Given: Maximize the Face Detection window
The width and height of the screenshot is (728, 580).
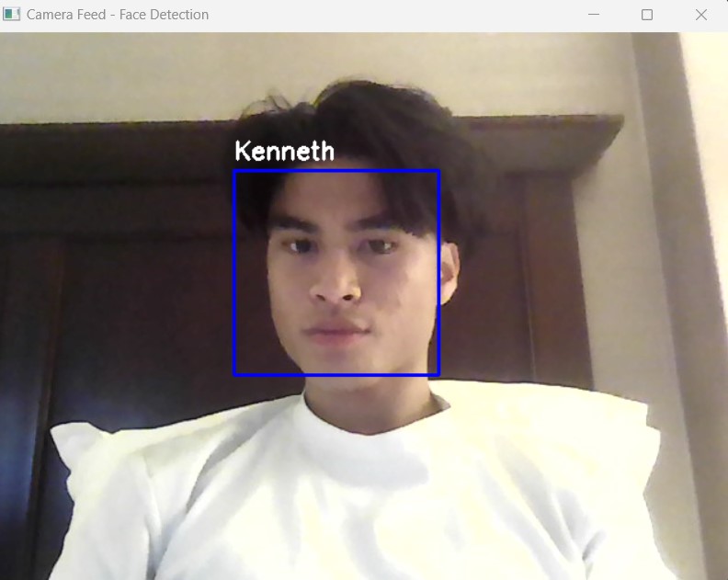Looking at the screenshot, I should (647, 15).
